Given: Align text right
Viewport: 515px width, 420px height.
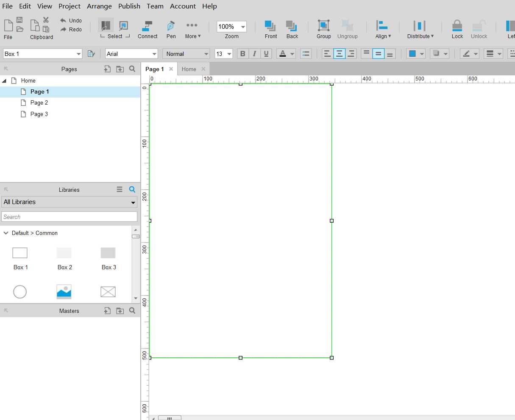Looking at the screenshot, I should 351,54.
